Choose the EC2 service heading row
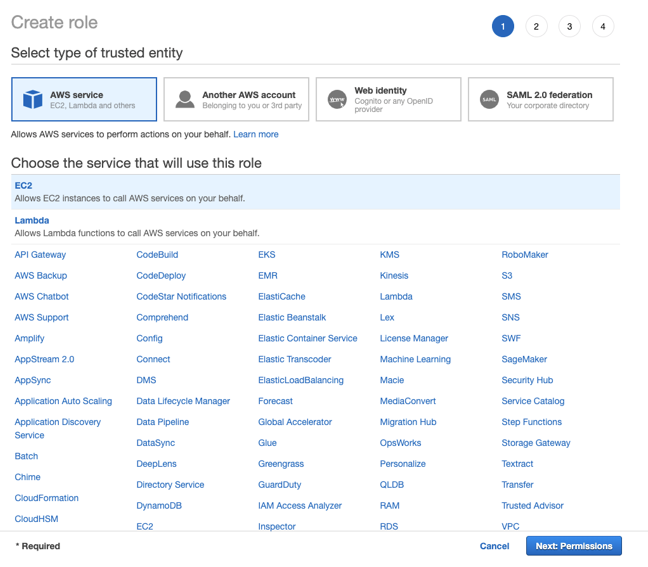 [x=315, y=192]
